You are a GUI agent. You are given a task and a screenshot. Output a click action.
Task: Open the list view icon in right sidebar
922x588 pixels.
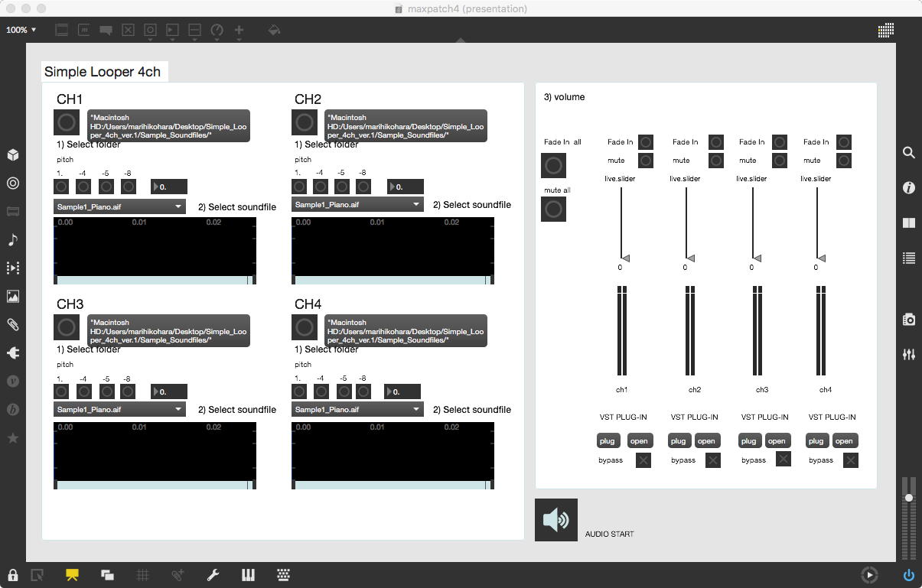point(909,258)
